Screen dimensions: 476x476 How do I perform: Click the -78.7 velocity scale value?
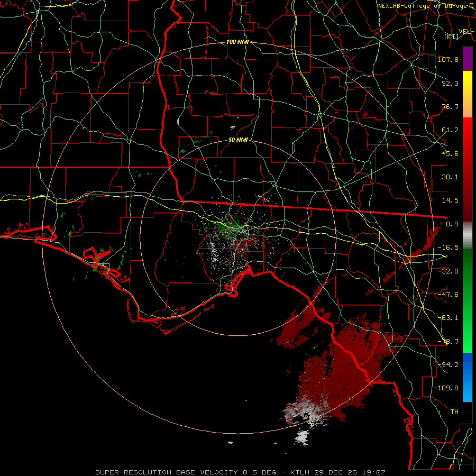pos(448,342)
